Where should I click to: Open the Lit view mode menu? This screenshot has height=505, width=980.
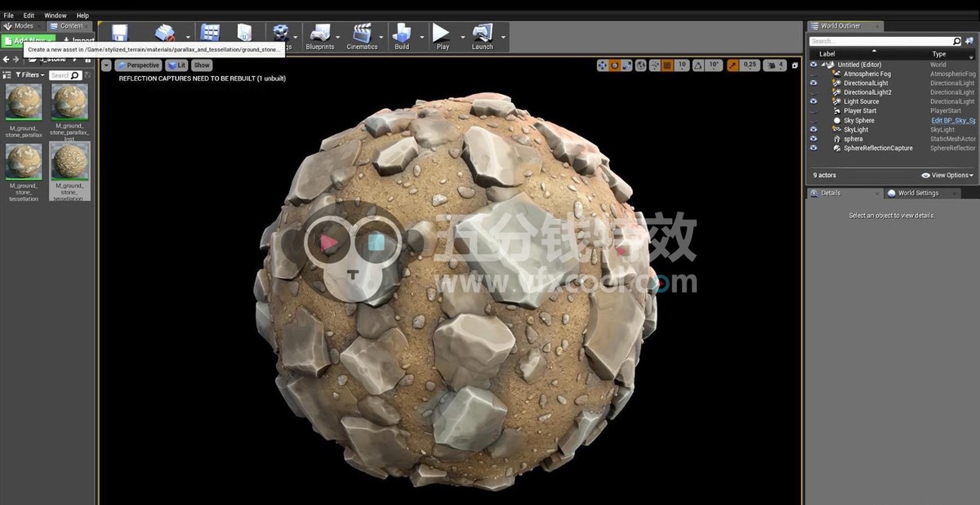(x=176, y=65)
